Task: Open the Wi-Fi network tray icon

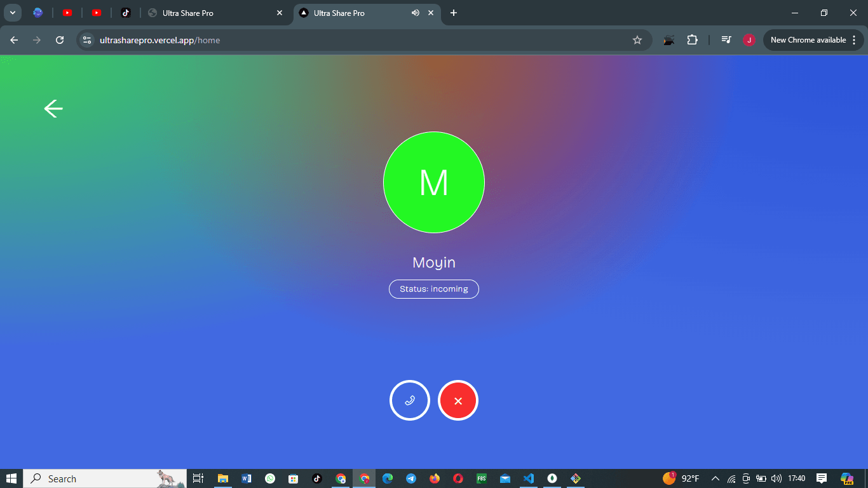Action: pos(731,478)
